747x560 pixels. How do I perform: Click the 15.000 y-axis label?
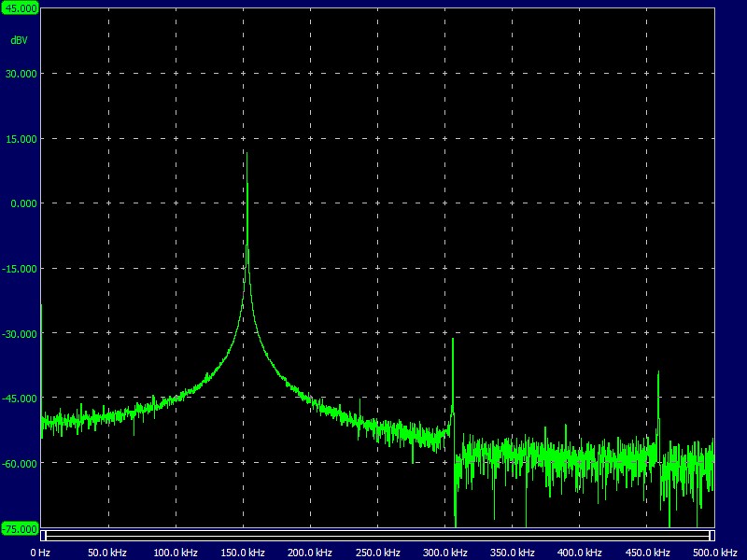tap(21, 139)
